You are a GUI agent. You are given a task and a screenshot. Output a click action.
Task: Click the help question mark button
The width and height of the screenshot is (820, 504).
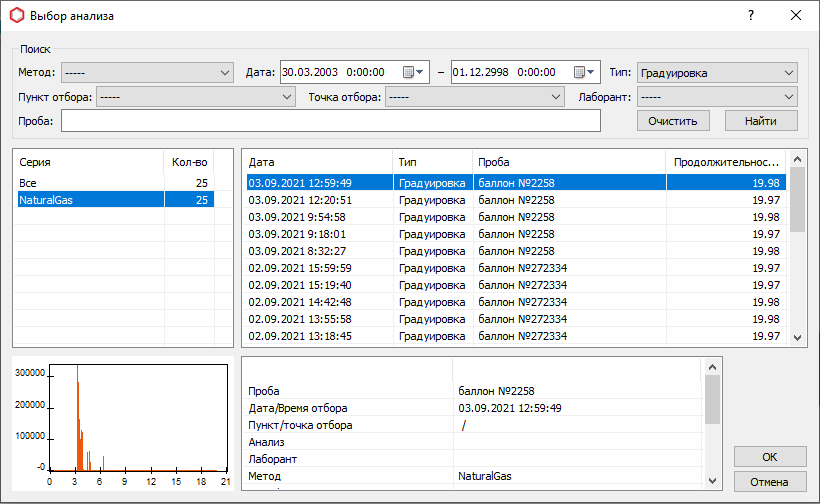click(x=750, y=16)
